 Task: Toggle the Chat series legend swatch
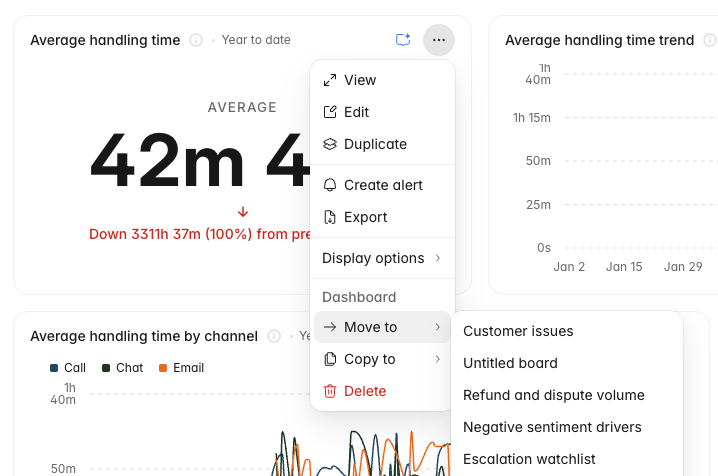(x=106, y=368)
